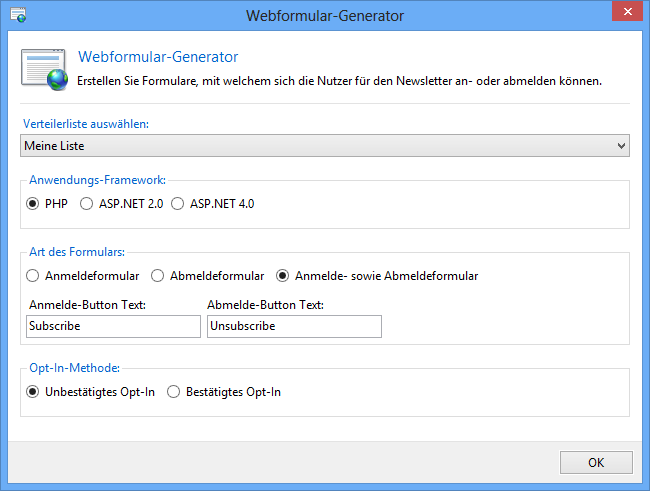The width and height of the screenshot is (650, 491).
Task: Click the dropdown arrow of Verteilerliste combo box
Action: point(621,146)
